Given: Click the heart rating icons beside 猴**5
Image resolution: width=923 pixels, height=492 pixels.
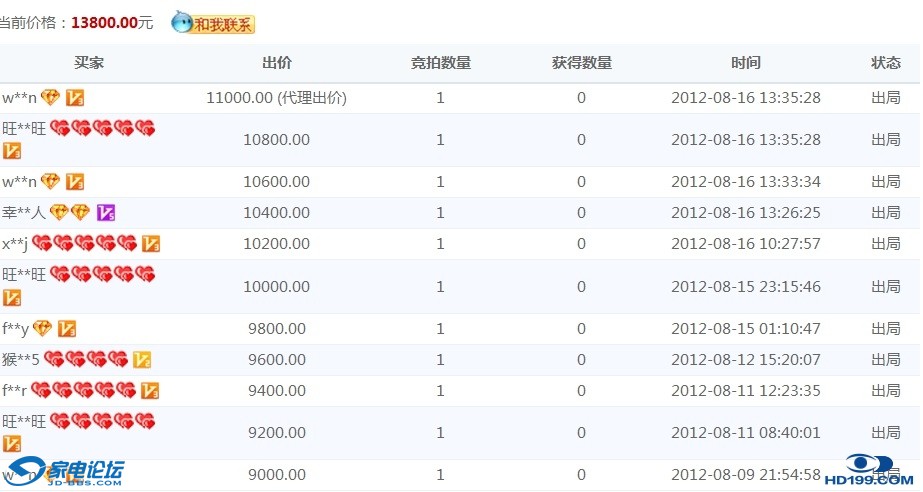Looking at the screenshot, I should click(86, 359).
